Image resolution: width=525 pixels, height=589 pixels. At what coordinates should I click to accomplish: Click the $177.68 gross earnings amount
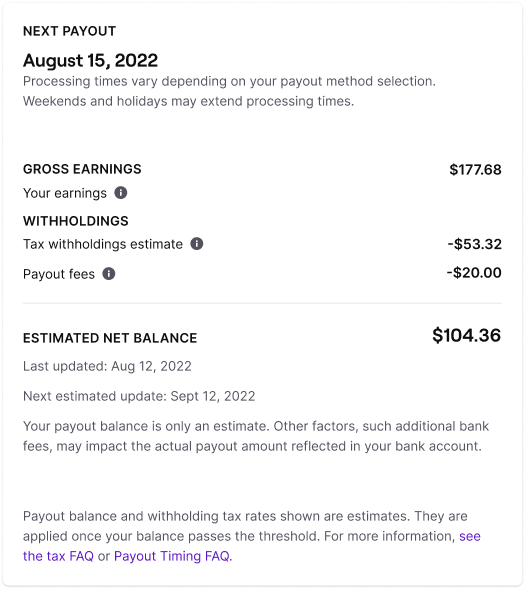tap(475, 170)
